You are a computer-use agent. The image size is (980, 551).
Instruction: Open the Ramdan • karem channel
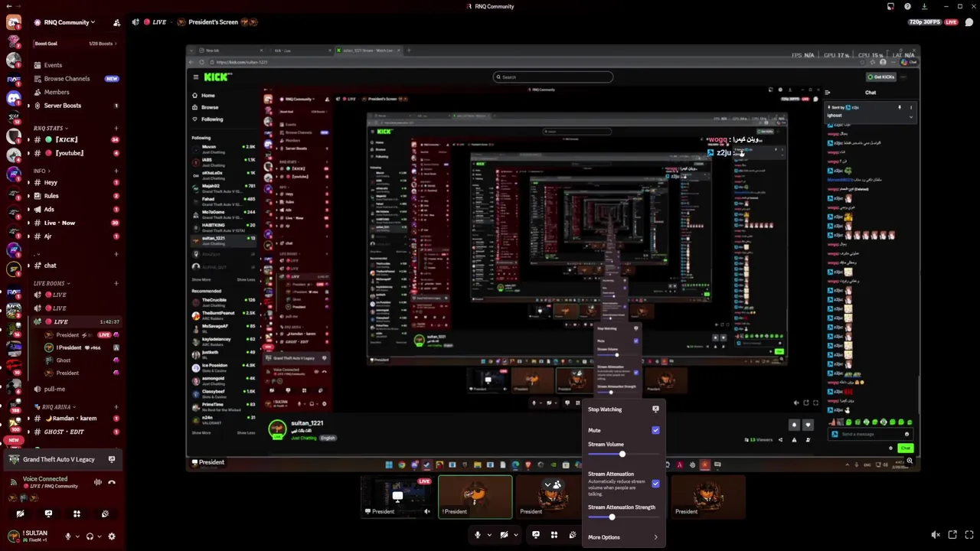click(75, 419)
